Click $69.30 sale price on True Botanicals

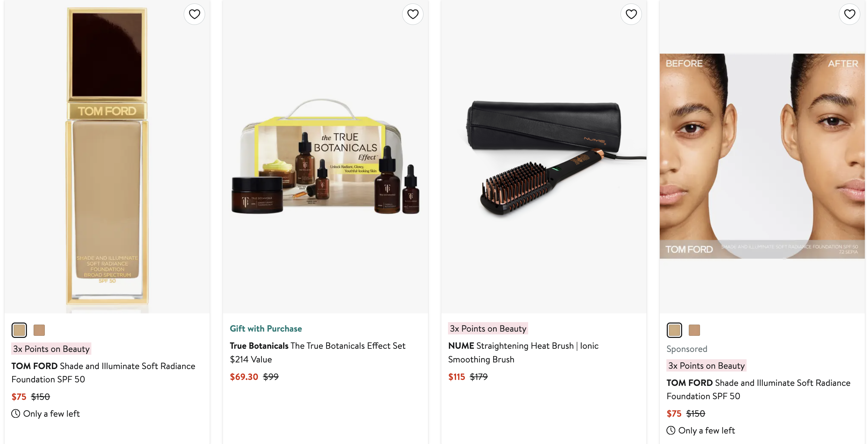[x=244, y=377]
